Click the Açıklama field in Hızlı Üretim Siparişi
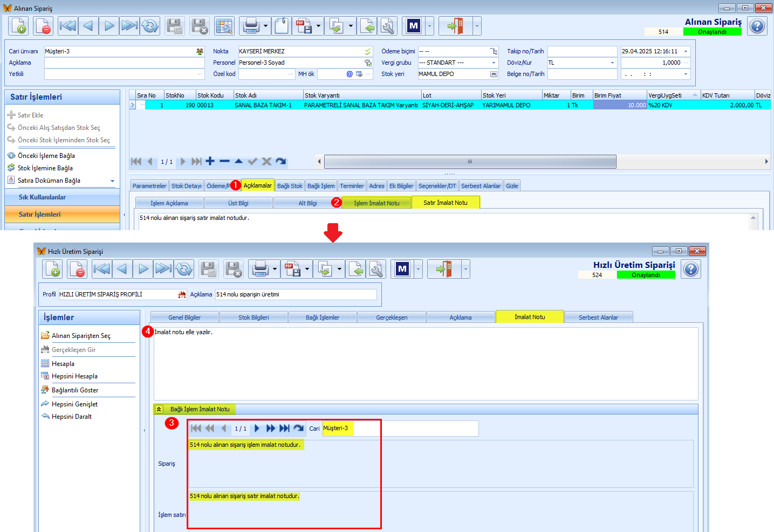Viewport: 774px width, 532px height. point(296,294)
